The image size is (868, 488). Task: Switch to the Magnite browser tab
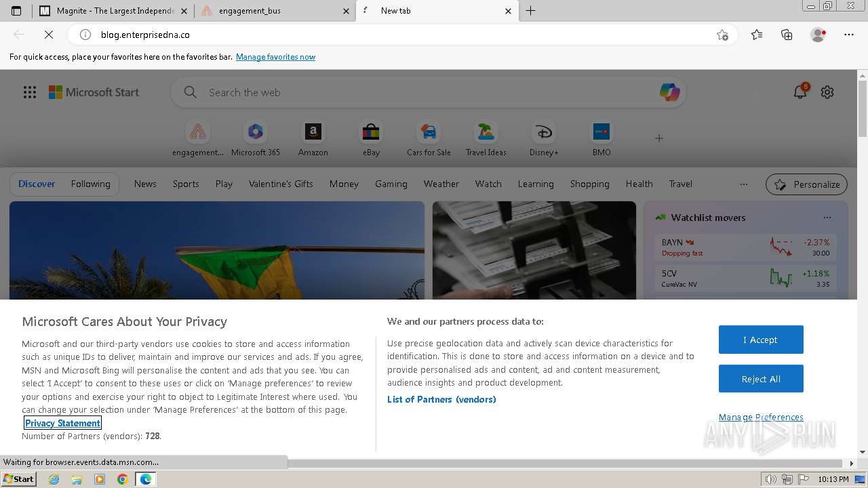(113, 11)
